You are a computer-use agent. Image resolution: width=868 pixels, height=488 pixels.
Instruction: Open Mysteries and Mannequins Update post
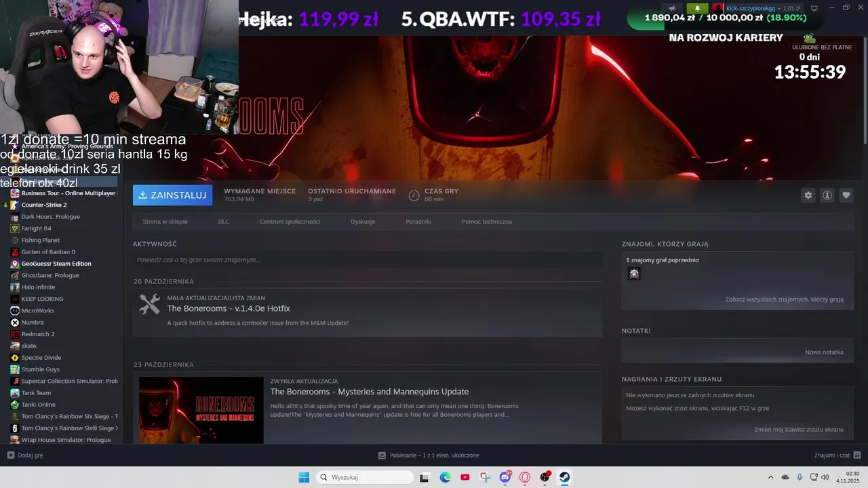(x=370, y=392)
